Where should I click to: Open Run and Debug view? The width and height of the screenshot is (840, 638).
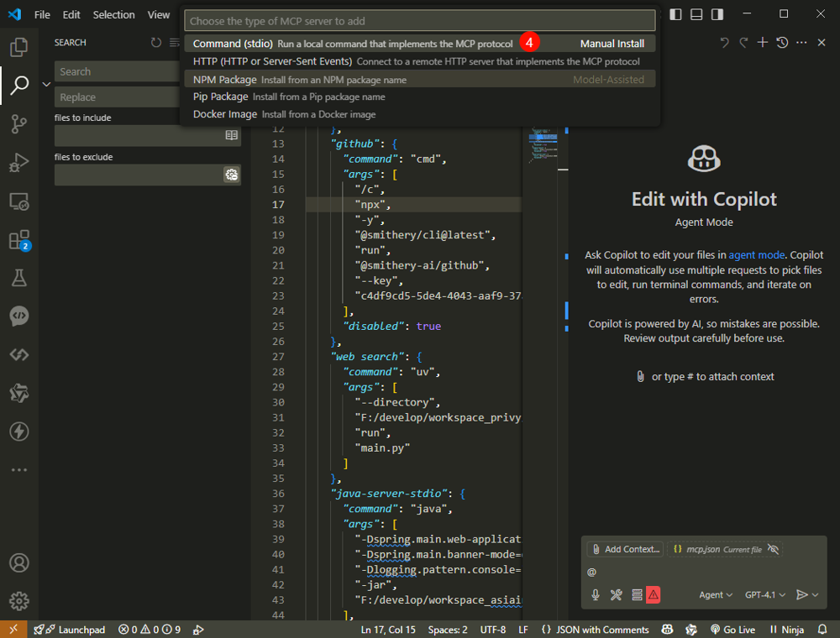pos(18,163)
